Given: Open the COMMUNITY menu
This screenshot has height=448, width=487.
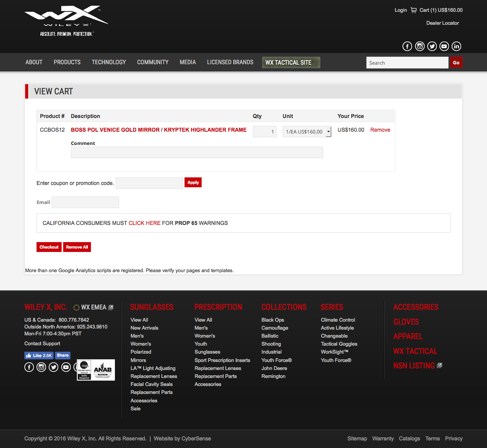Looking at the screenshot, I should tap(153, 62).
